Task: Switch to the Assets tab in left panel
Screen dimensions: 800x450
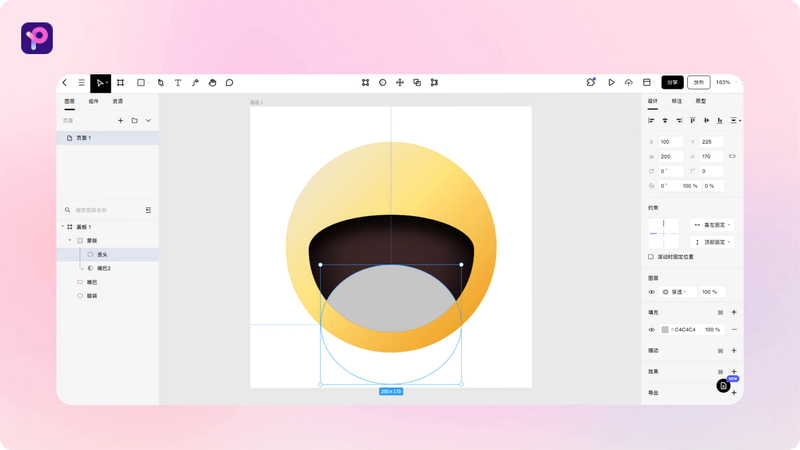Action: pyautogui.click(x=117, y=102)
